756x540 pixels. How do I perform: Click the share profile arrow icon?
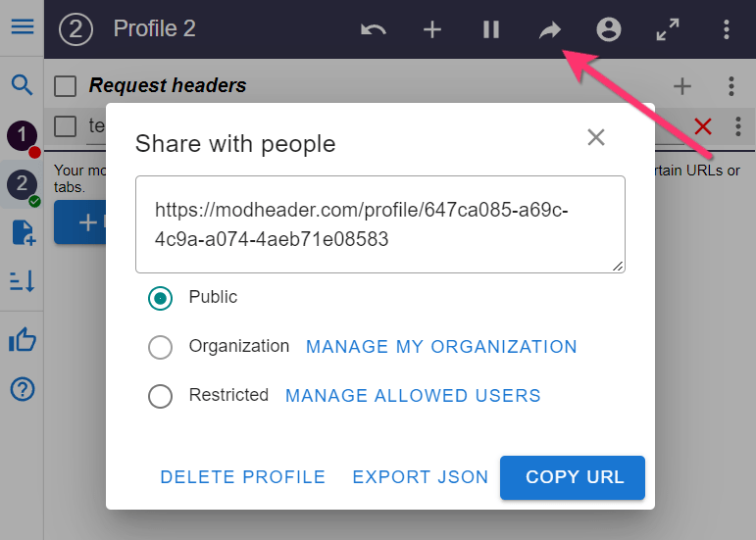pos(550,29)
